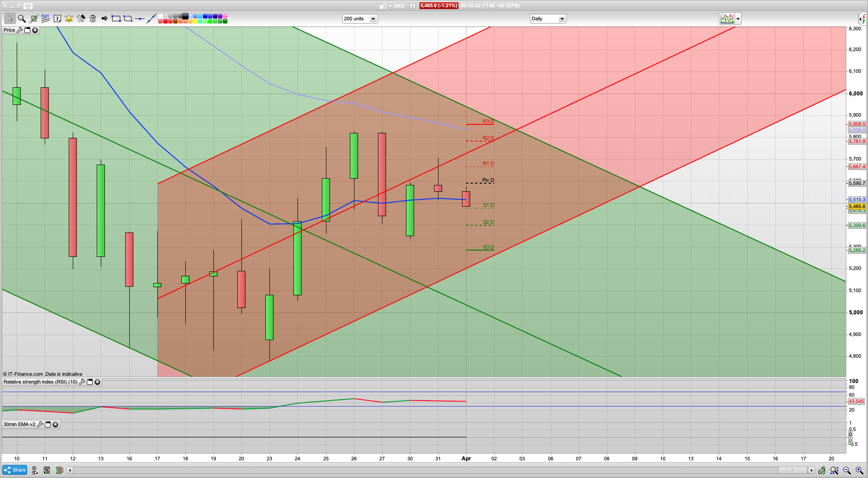Click the 5,858.5 R3 price tag
Image resolution: width=868 pixels, height=478 pixels.
[857, 124]
